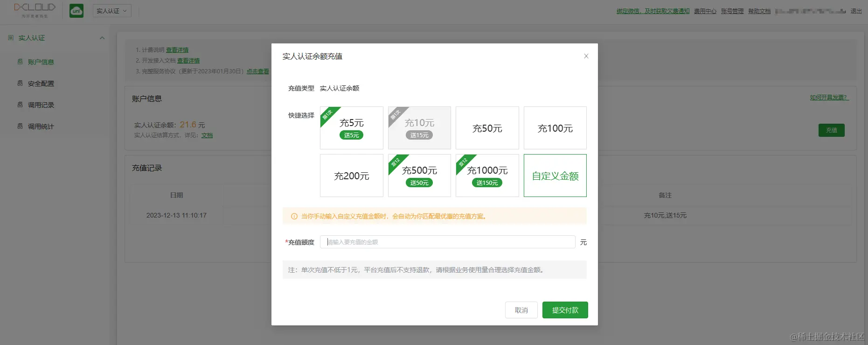
Task: Select the disabled 充10元 option
Action: point(419,128)
